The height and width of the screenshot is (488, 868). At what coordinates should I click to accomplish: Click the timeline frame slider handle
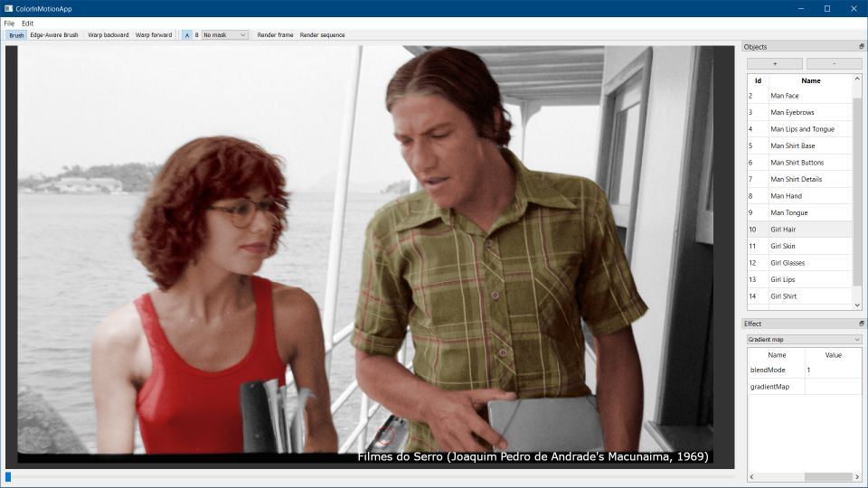pos(8,476)
